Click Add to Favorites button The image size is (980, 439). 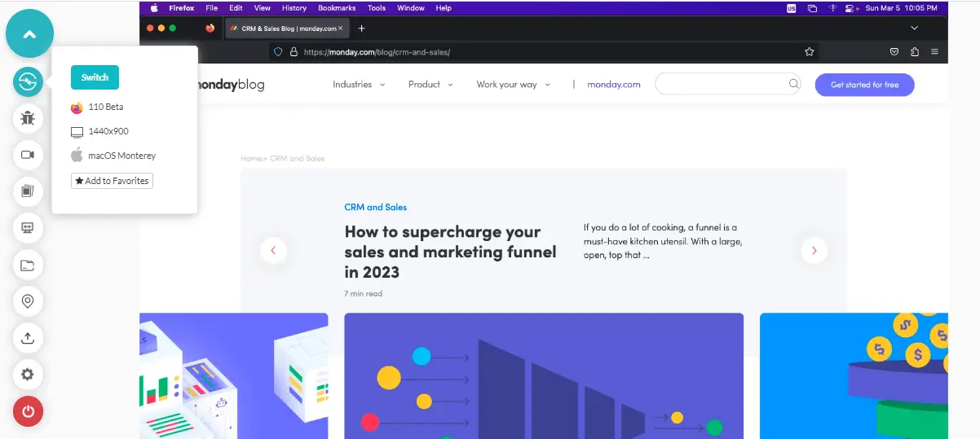[x=112, y=181]
